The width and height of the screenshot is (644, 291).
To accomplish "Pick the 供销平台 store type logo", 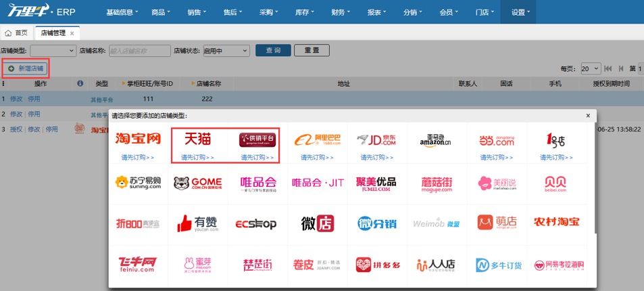I will pos(257,139).
